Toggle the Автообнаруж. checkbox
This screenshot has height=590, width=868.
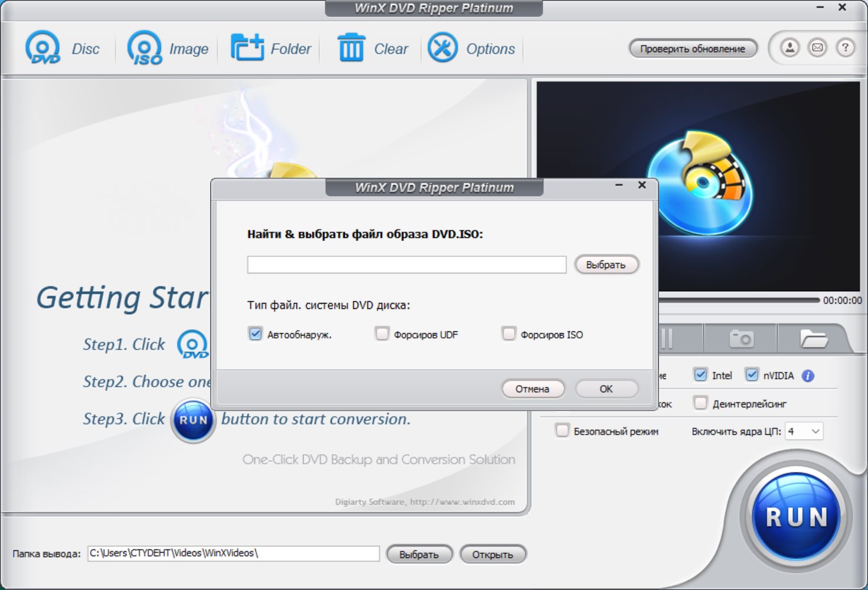(255, 334)
